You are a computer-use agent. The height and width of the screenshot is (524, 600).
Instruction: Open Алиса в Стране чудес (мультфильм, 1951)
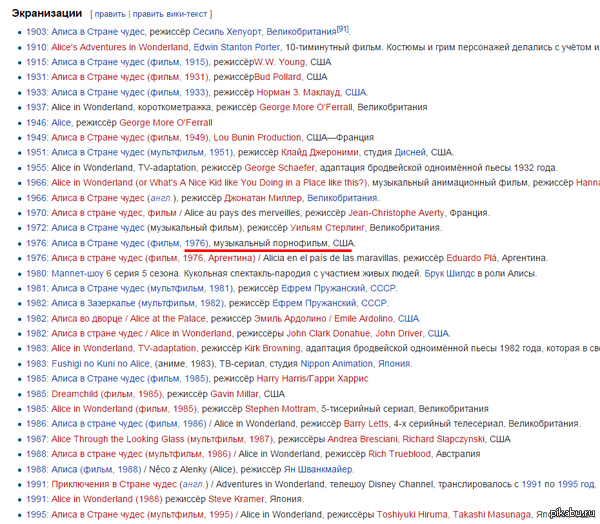click(x=142, y=152)
